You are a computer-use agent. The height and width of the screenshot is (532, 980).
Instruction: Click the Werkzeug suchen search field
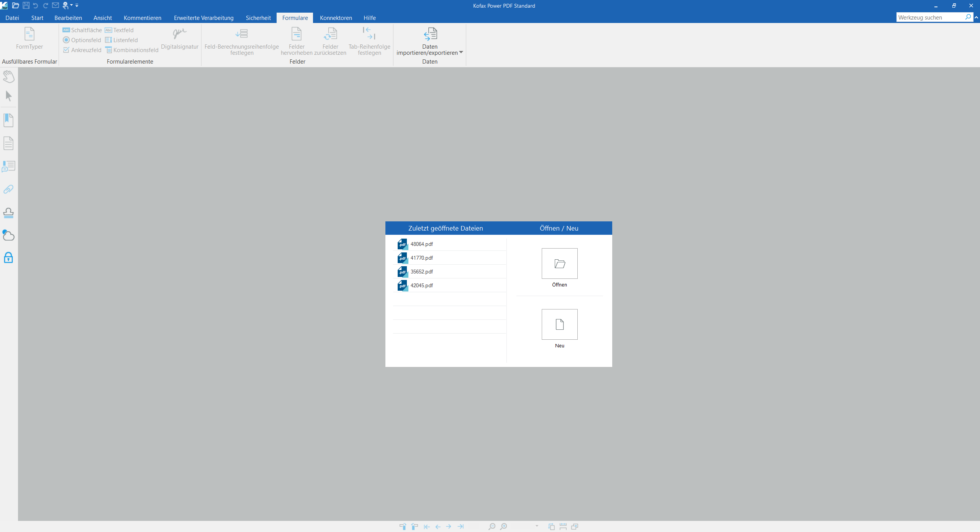click(x=930, y=17)
